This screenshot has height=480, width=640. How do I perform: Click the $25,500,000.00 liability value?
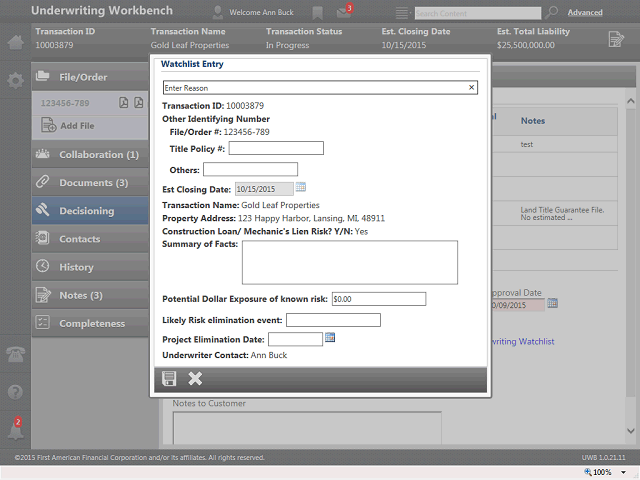[x=526, y=45]
